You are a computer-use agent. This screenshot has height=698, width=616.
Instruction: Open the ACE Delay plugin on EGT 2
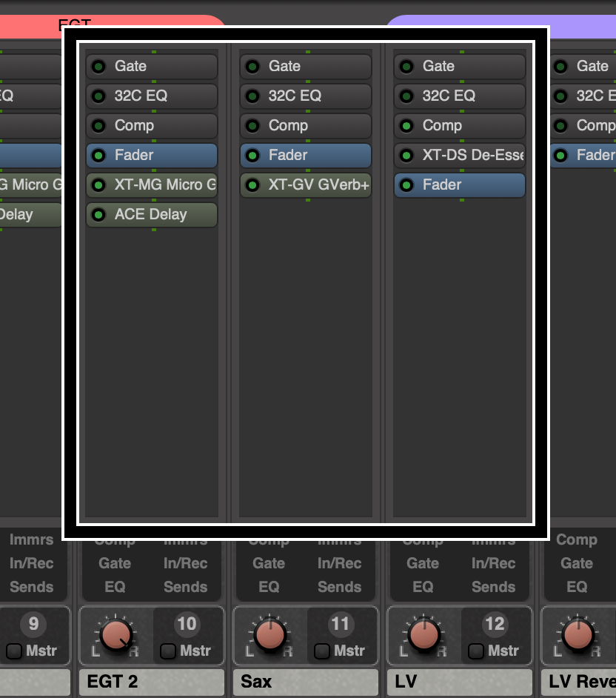point(152,215)
